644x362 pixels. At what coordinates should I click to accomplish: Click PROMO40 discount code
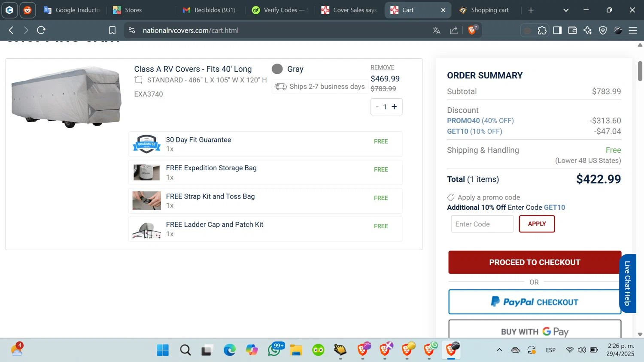(x=463, y=121)
